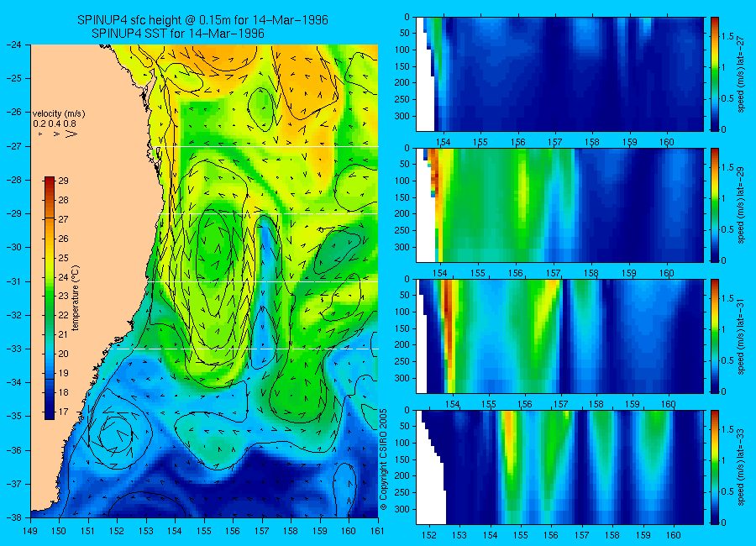756x546 pixels.
Task: Click the 1.5 tick on lat=-27 speed bar
Action: coord(727,37)
